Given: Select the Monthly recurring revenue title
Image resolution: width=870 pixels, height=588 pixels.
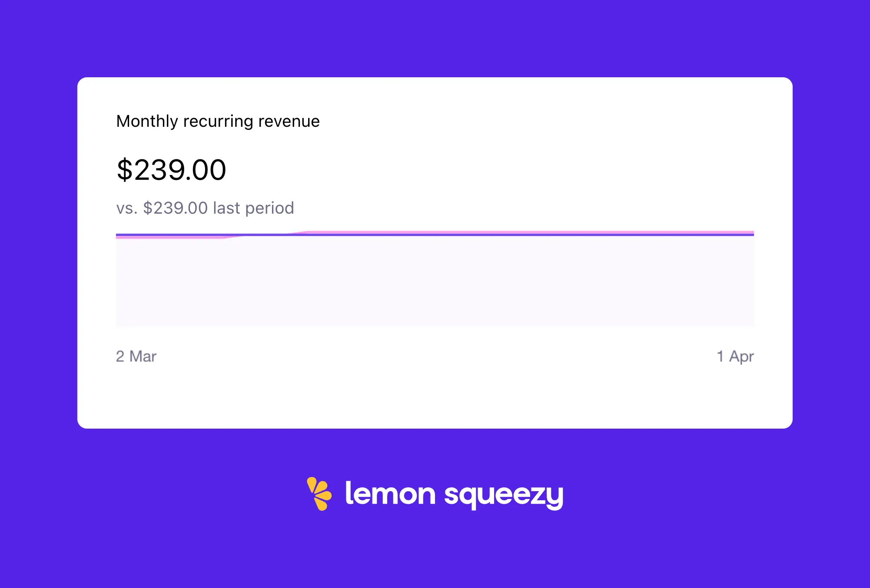Looking at the screenshot, I should coord(218,121).
